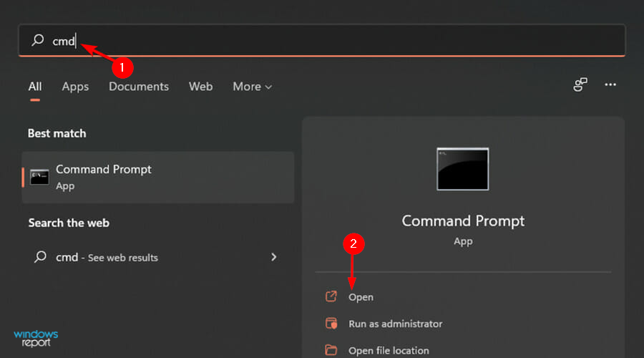Screen dimensions: 644x358
Task: Click the search magnifier icon in search box
Action: coord(38,42)
